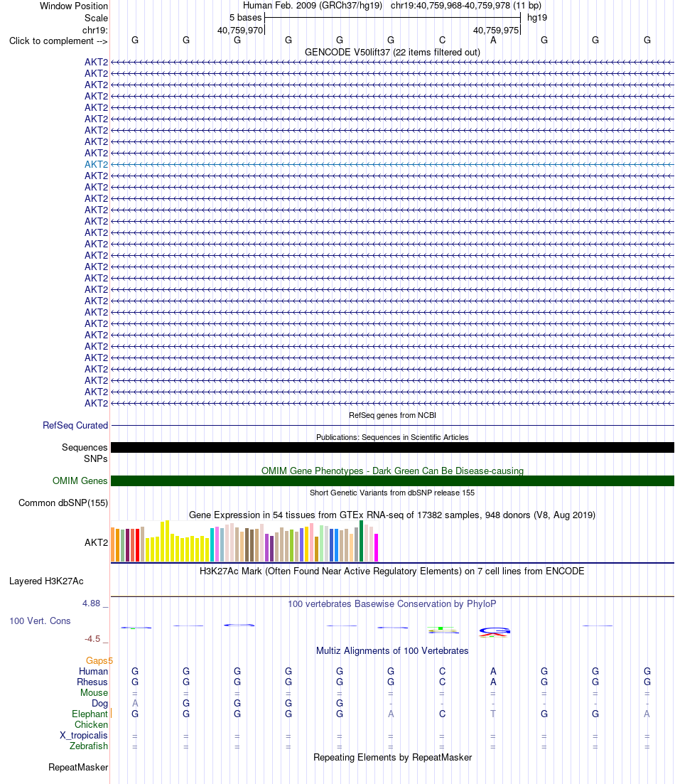Image resolution: width=675 pixels, height=784 pixels.
Task: Click 'Multiz Alignments of 100 Vertebrates' title
Action: coord(392,651)
